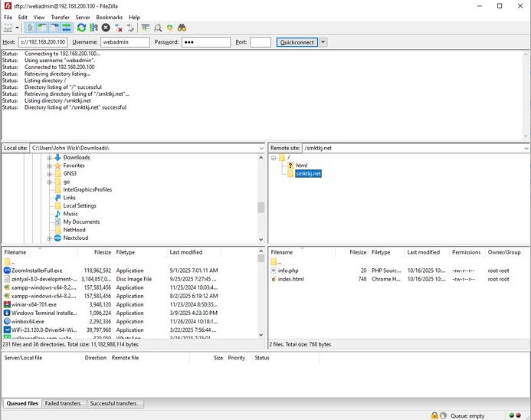
Task: Click the Port input field
Action: pos(260,42)
